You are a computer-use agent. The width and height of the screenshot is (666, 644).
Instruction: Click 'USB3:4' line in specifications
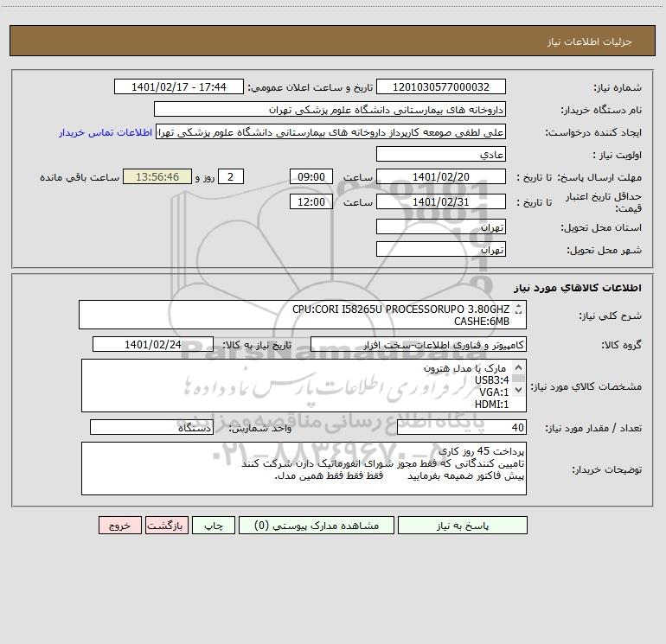pos(491,380)
